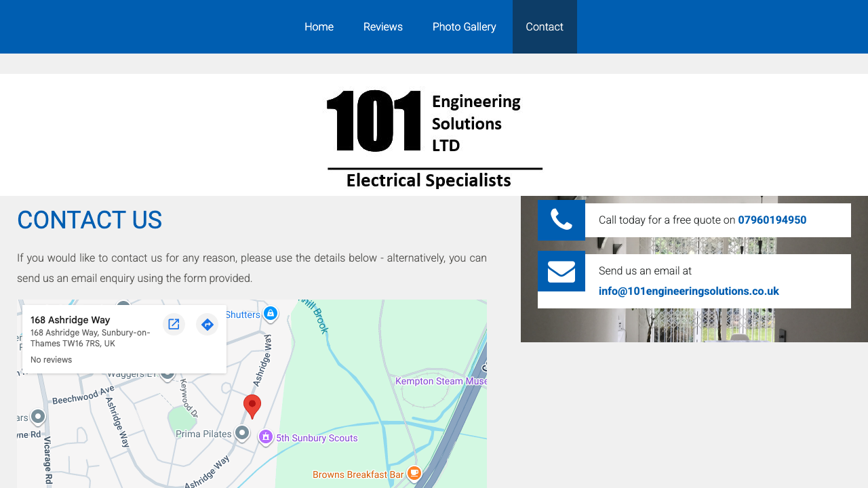This screenshot has height=488, width=868.
Task: Click the Browns Breakfast Bar coffee marker
Action: pyautogui.click(x=414, y=473)
